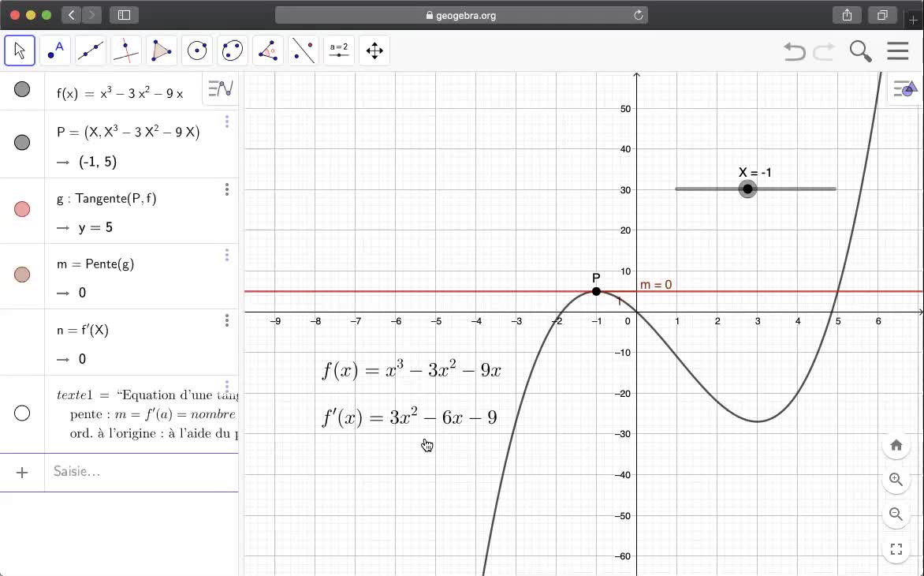
Task: Hide the tangent line g
Action: click(22, 209)
